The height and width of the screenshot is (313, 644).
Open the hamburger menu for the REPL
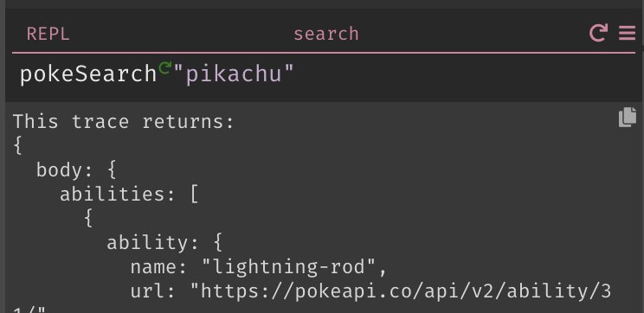[628, 33]
